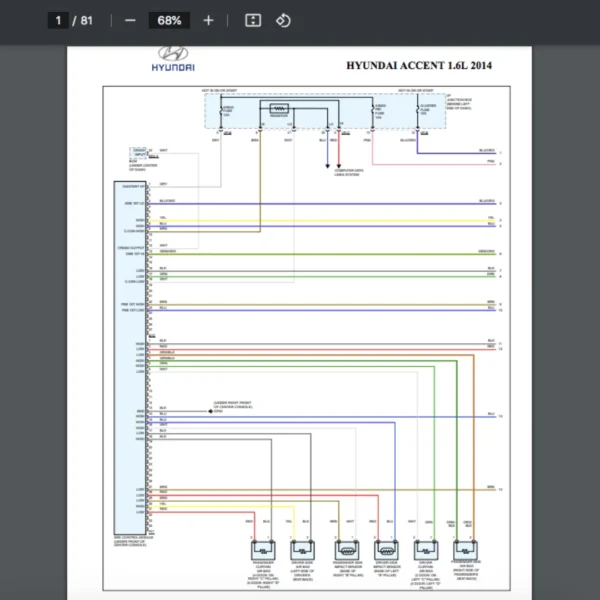The height and width of the screenshot is (600, 600).
Task: Click the fit to page icon
Action: click(253, 20)
